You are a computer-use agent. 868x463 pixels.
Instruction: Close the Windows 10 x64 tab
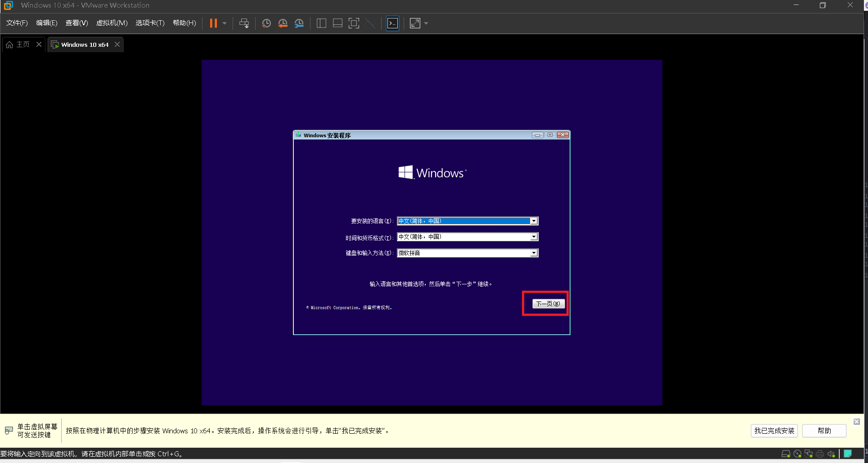tap(117, 44)
